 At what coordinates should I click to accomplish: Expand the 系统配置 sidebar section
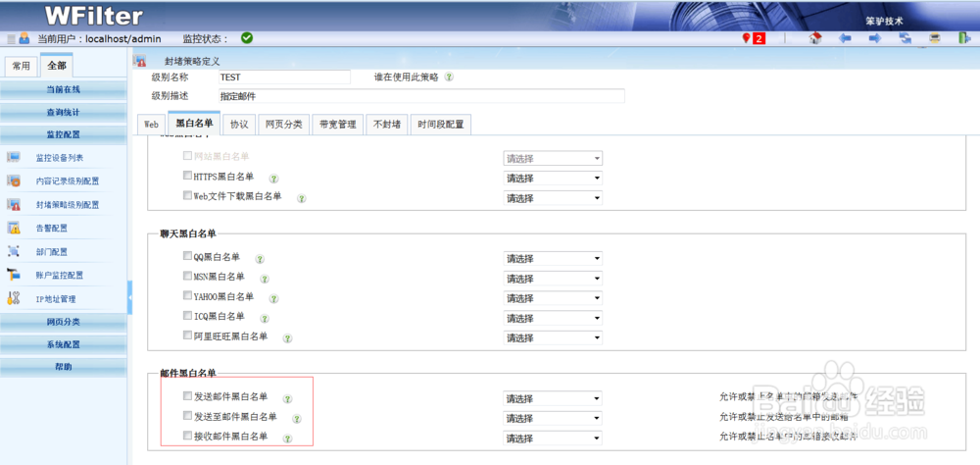pyautogui.click(x=63, y=344)
